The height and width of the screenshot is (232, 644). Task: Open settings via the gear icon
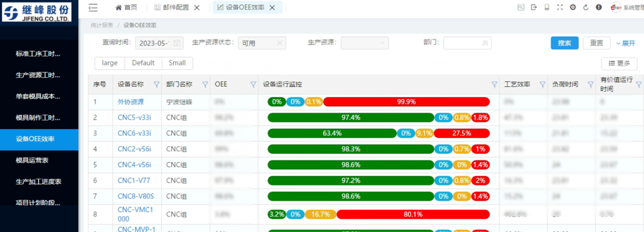tap(573, 7)
